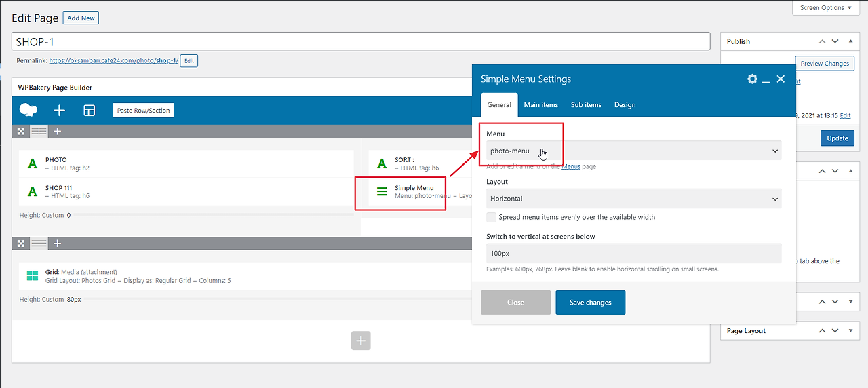This screenshot has width=868, height=388.
Task: Select the SORT heading element icon
Action: click(x=382, y=163)
